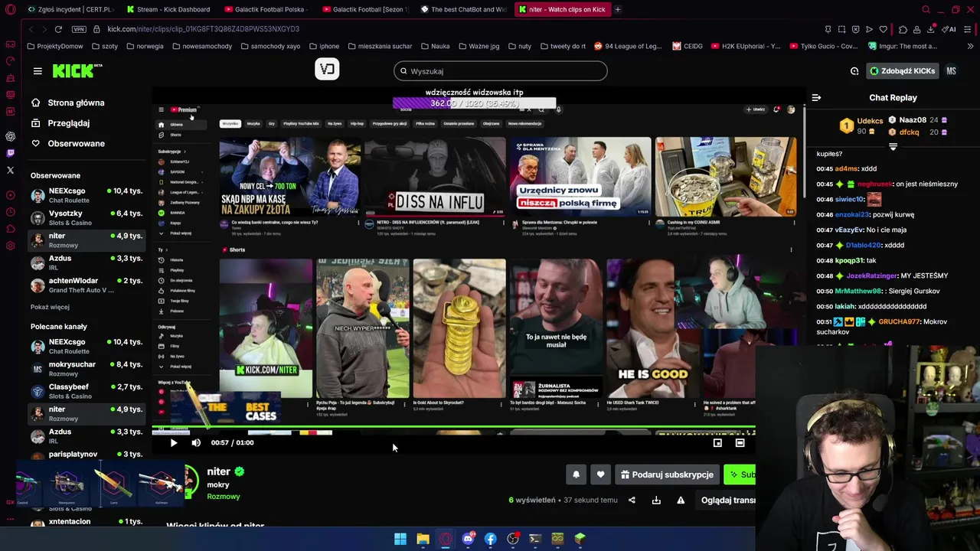Open the Kick hamburger menu
980x551 pixels.
coord(38,71)
